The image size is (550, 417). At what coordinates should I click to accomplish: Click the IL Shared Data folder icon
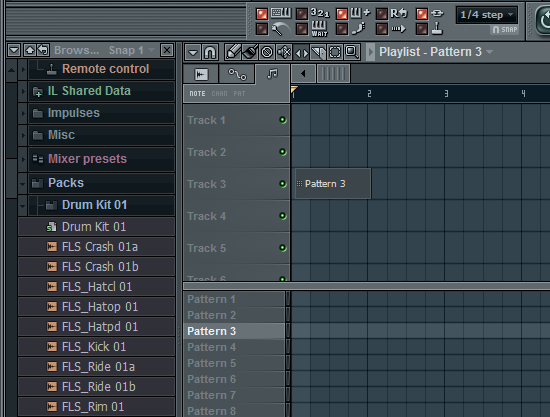pyautogui.click(x=38, y=92)
